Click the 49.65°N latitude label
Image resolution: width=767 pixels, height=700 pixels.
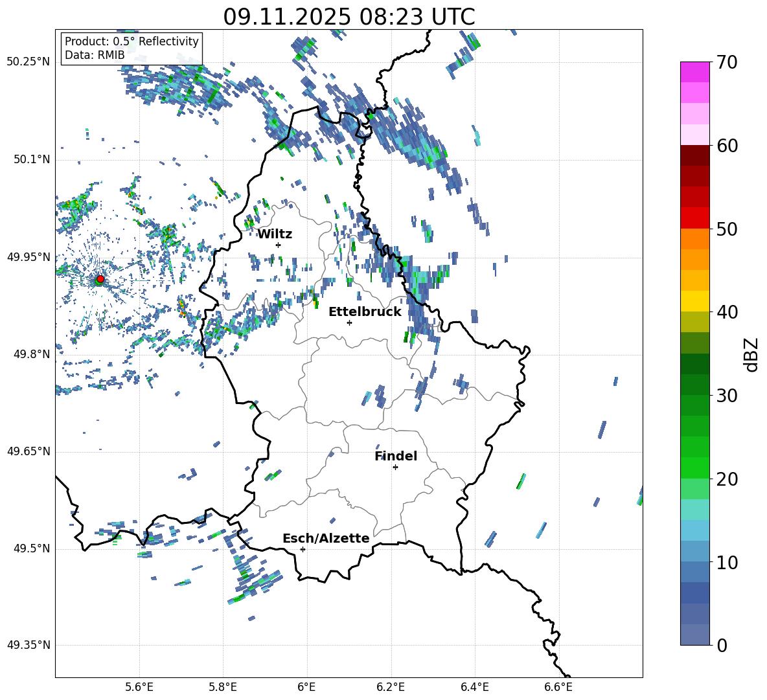tap(29, 451)
